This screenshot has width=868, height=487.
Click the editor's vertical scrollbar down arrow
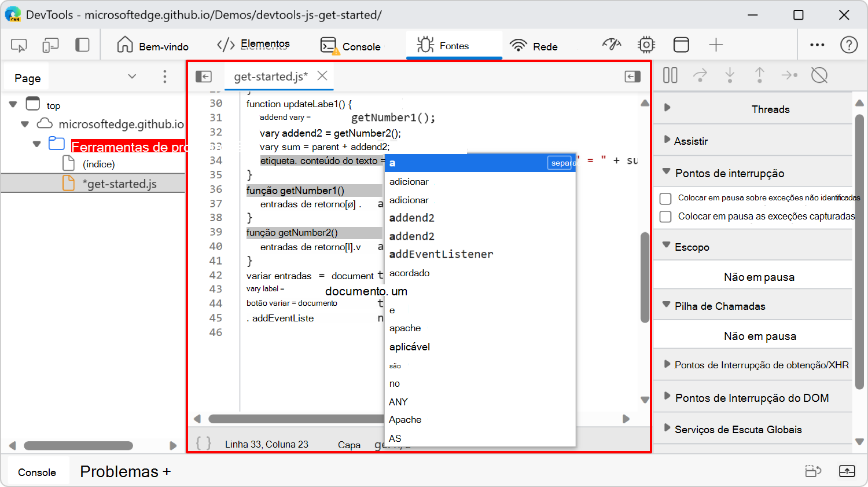[645, 399]
